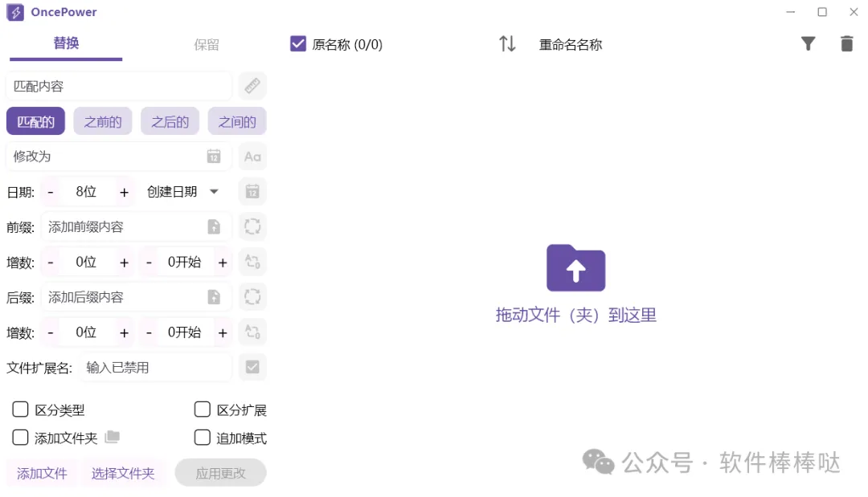Increase prefix 增数 start value
868x497 pixels.
coord(223,262)
